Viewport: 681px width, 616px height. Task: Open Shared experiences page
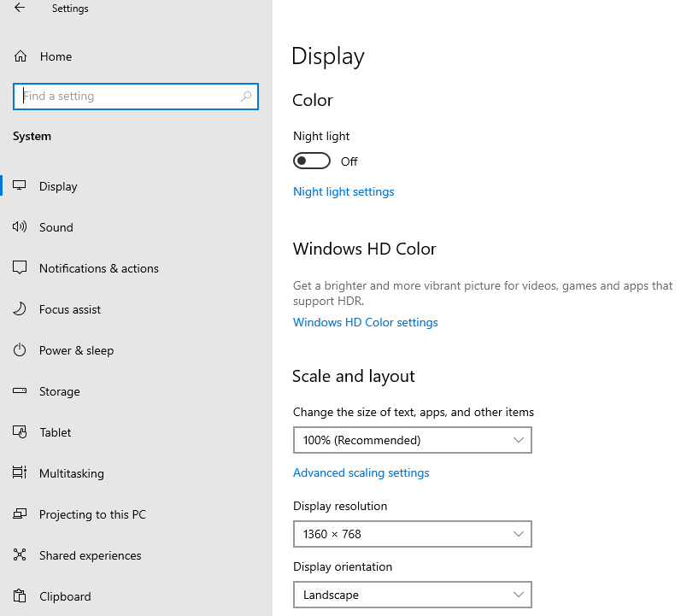[x=91, y=555]
